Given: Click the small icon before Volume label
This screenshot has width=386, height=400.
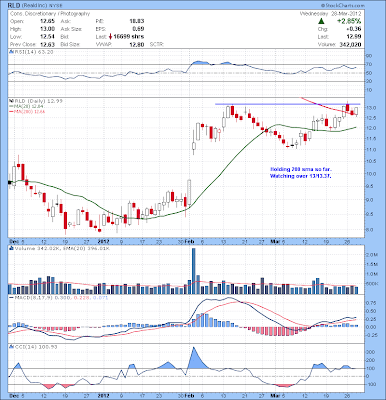Looking at the screenshot, I should point(11,248).
